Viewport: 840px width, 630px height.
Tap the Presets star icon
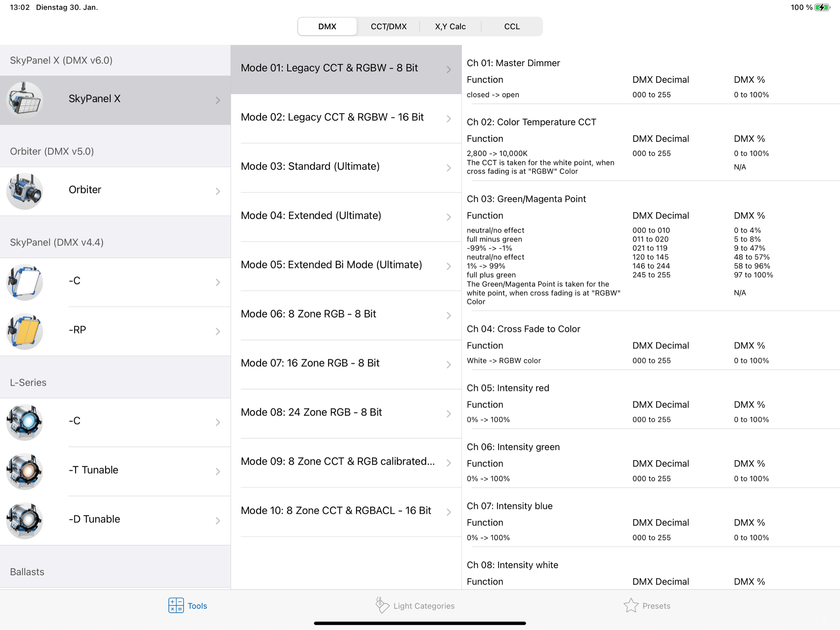click(x=630, y=605)
